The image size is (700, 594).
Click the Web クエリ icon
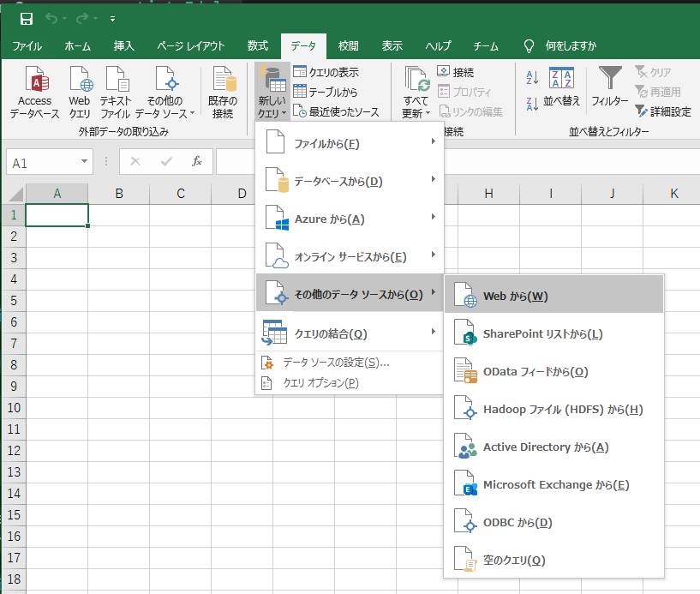point(80,93)
